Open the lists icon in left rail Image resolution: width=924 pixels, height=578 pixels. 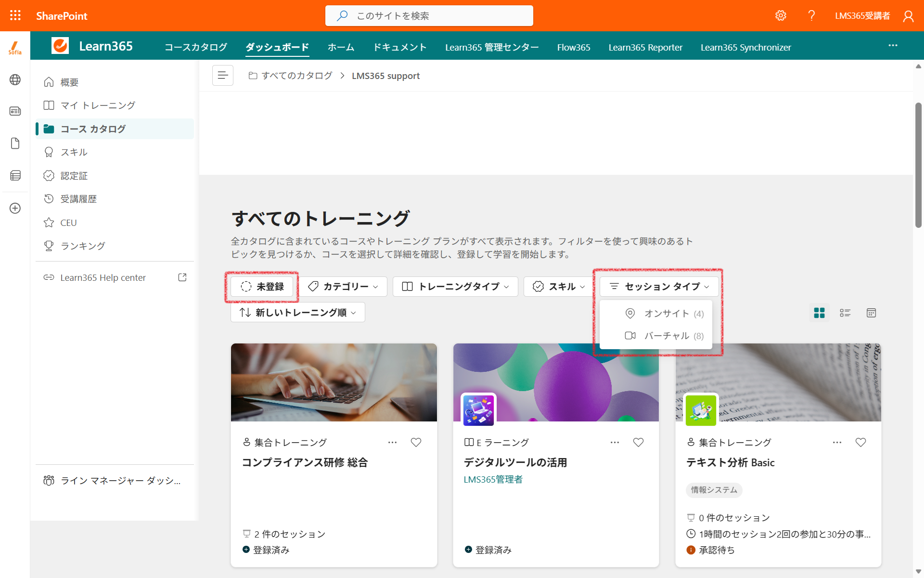coord(15,175)
